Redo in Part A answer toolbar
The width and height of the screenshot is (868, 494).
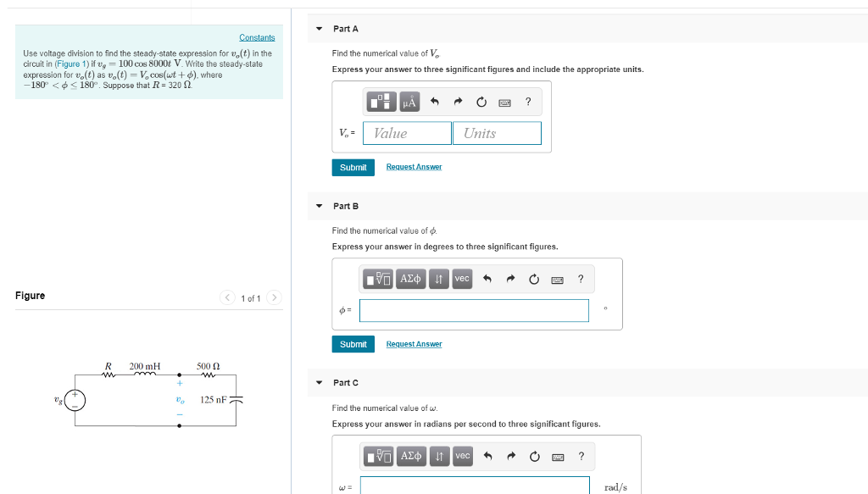point(458,102)
